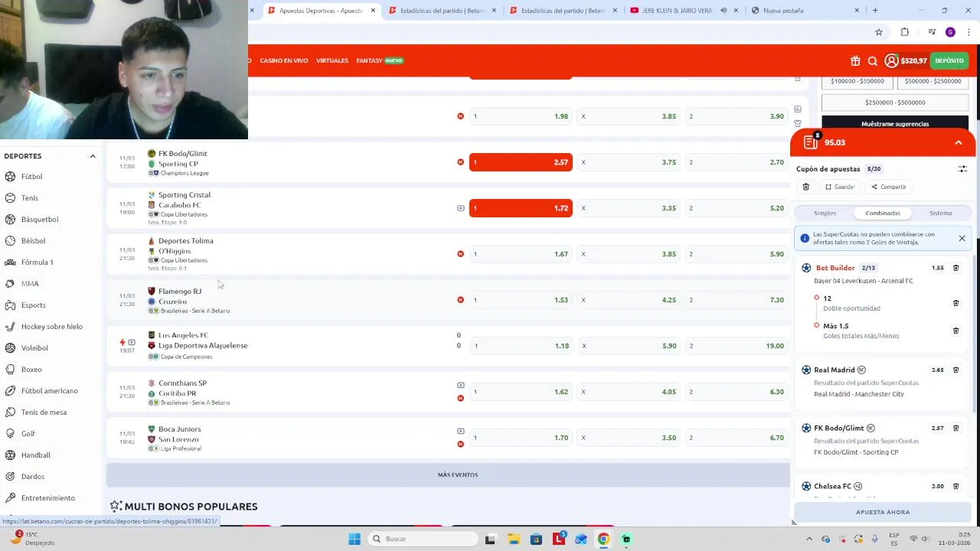This screenshot has width=980, height=551.
Task: Open Microsoft Store from taskbar
Action: 536,539
